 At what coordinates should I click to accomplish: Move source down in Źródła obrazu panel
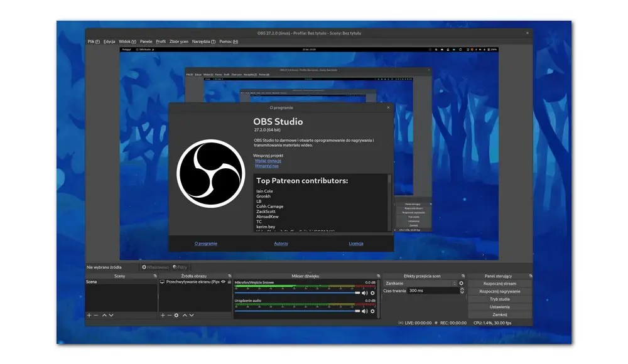pos(192,316)
